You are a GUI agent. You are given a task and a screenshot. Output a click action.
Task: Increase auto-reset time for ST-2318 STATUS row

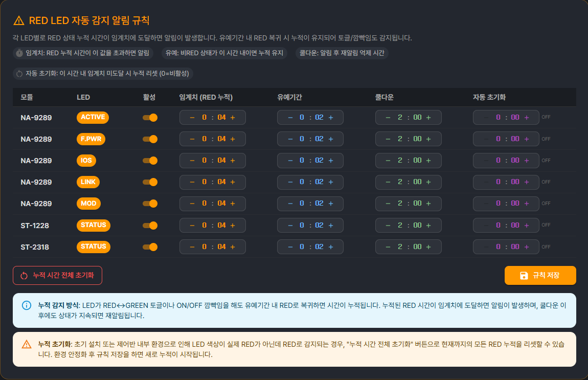point(527,247)
